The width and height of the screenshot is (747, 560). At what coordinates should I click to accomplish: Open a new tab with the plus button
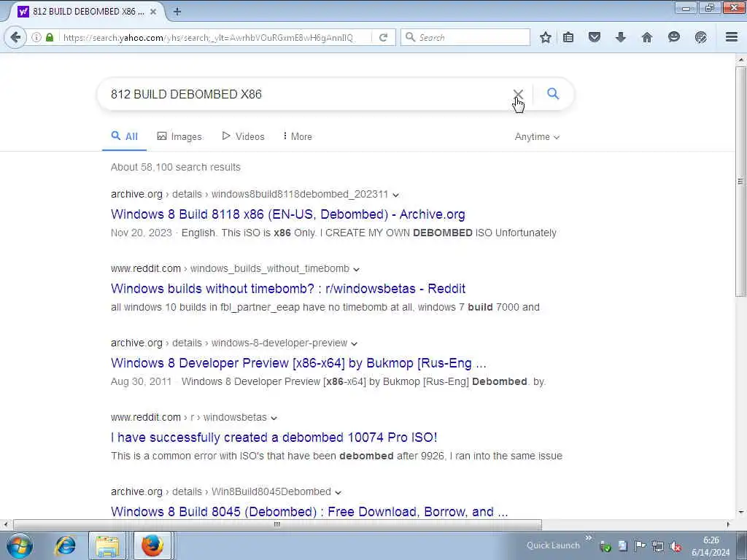tap(177, 12)
